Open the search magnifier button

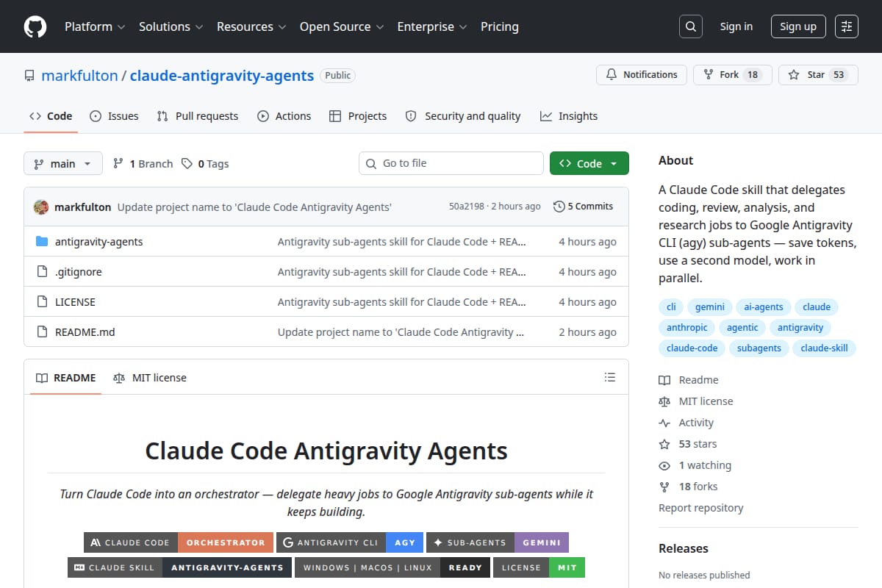pyautogui.click(x=690, y=26)
